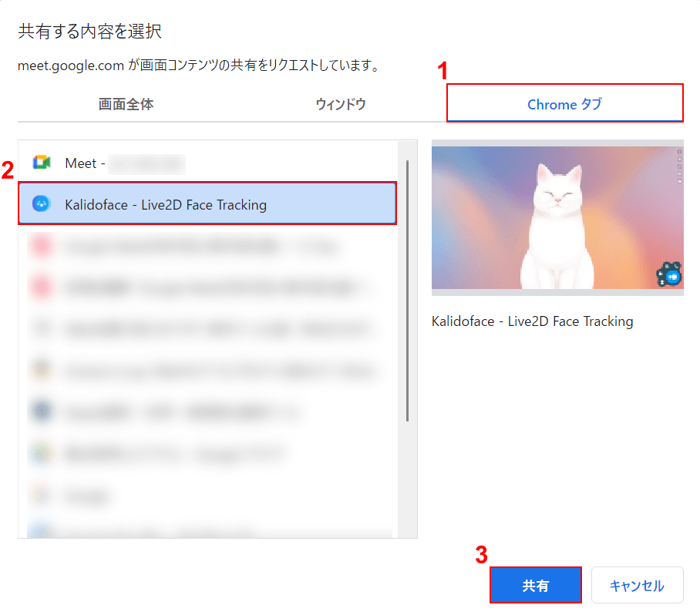
Task: Click the blue Kalidoface tab favicon
Action: coord(41,204)
